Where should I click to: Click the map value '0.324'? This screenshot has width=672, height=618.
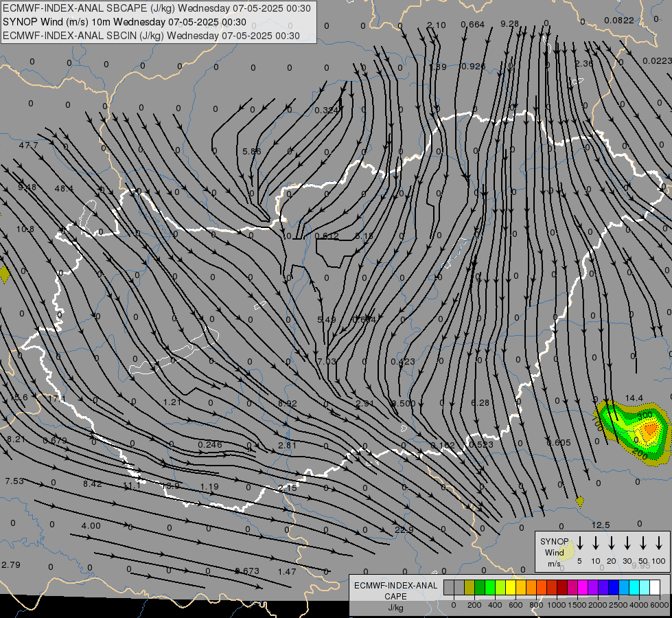[x=327, y=111]
